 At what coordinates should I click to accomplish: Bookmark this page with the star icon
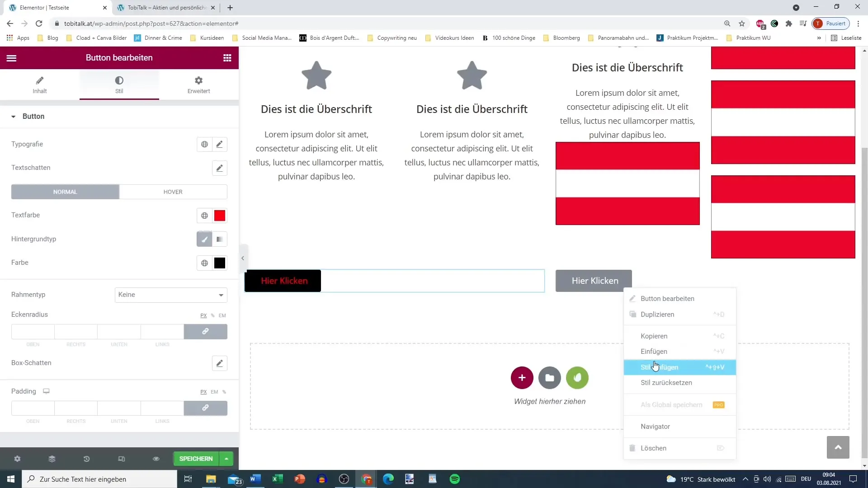click(x=742, y=23)
